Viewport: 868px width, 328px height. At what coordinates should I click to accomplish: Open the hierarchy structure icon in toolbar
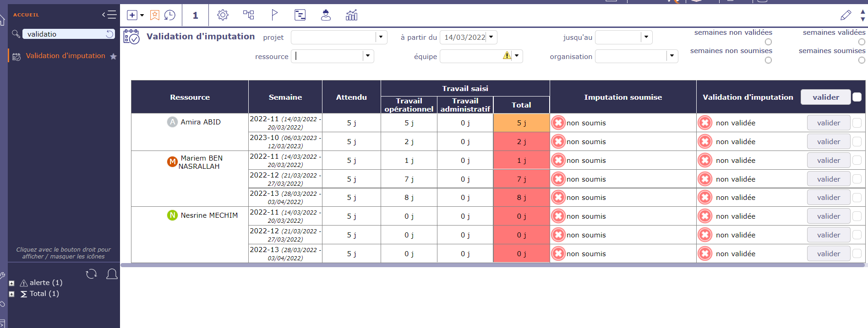coord(248,15)
